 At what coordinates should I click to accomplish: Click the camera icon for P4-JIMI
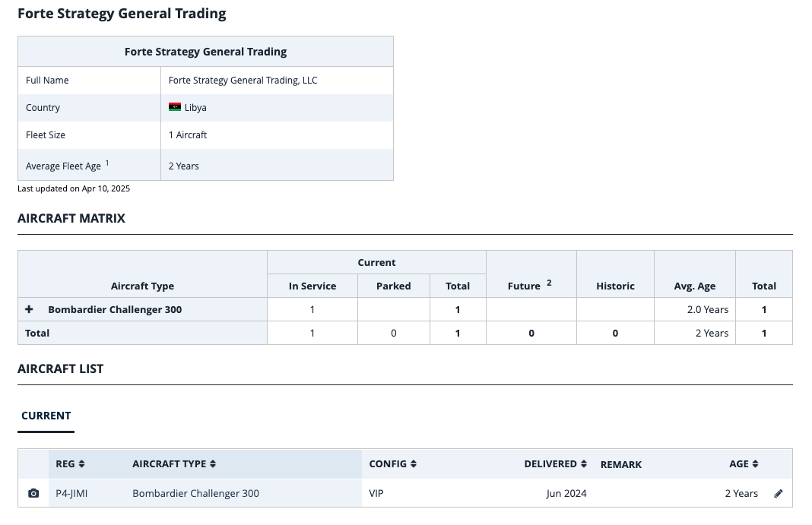point(33,493)
